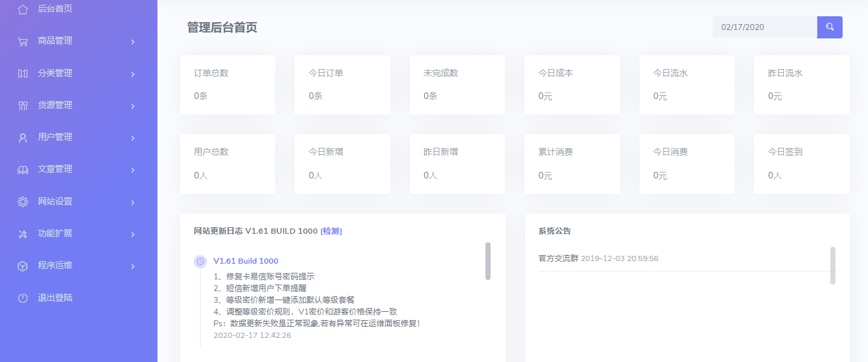Click the 货源管理 grid icon
Image resolution: width=868 pixels, height=362 pixels.
click(23, 105)
